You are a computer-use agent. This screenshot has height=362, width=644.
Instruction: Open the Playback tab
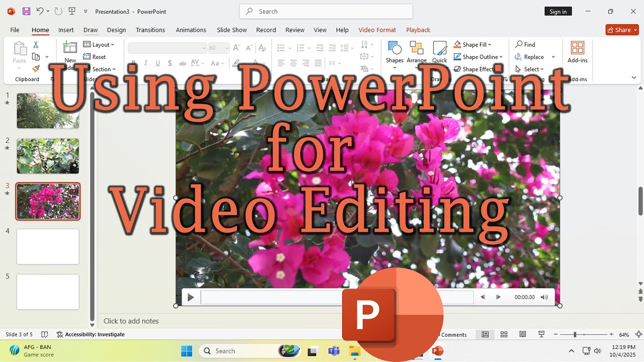point(418,30)
